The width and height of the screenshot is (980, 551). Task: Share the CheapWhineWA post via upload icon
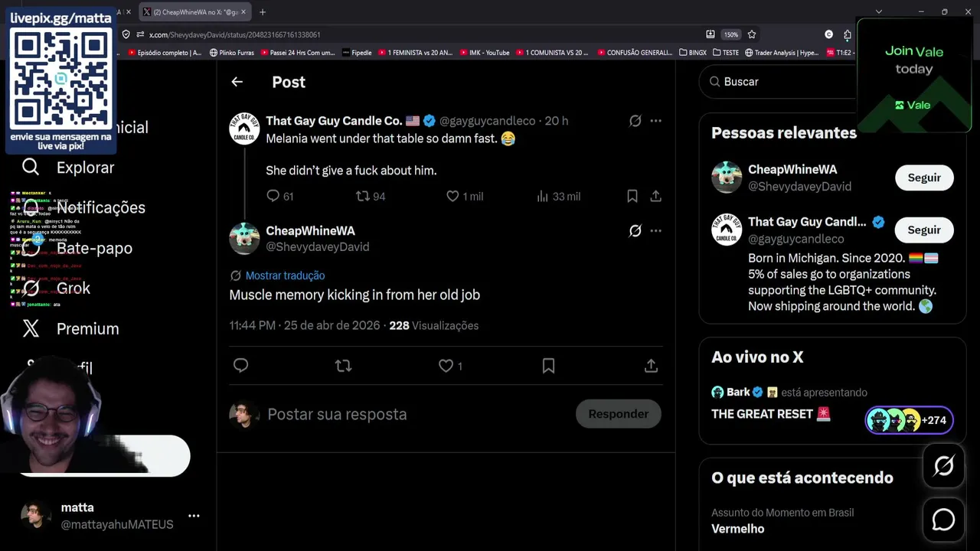pos(651,366)
